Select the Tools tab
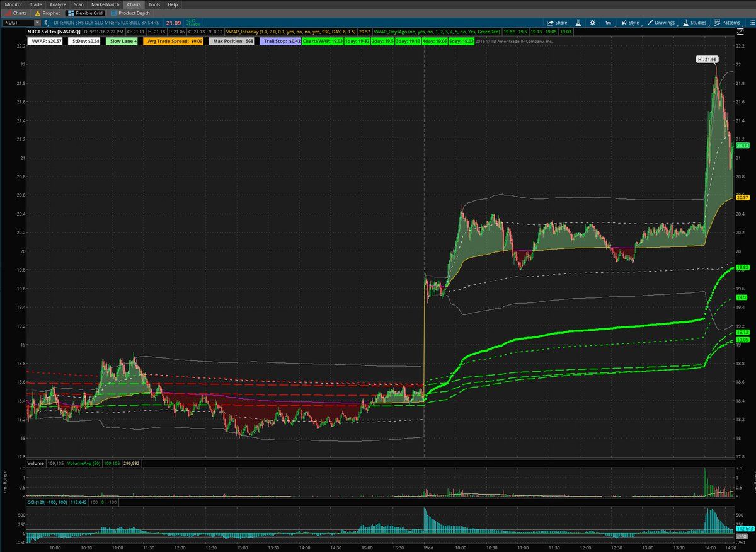This screenshot has height=552, width=756. (154, 4)
